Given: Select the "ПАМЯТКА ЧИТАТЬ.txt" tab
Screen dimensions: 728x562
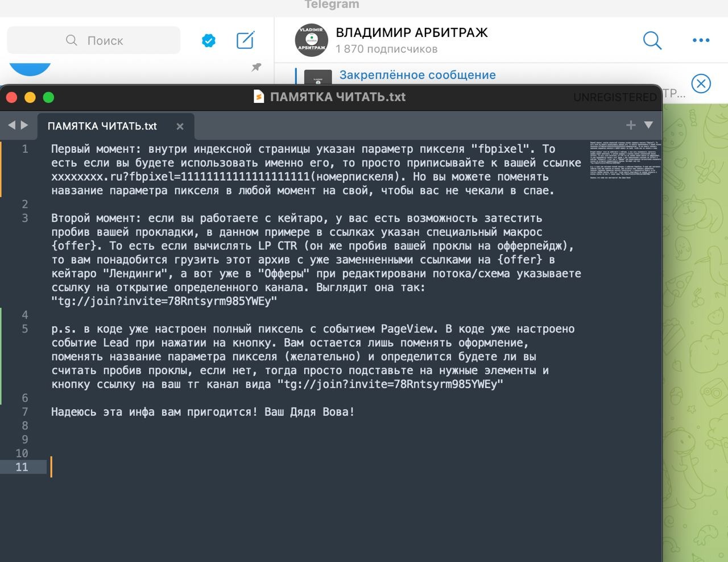Looking at the screenshot, I should point(102,126).
